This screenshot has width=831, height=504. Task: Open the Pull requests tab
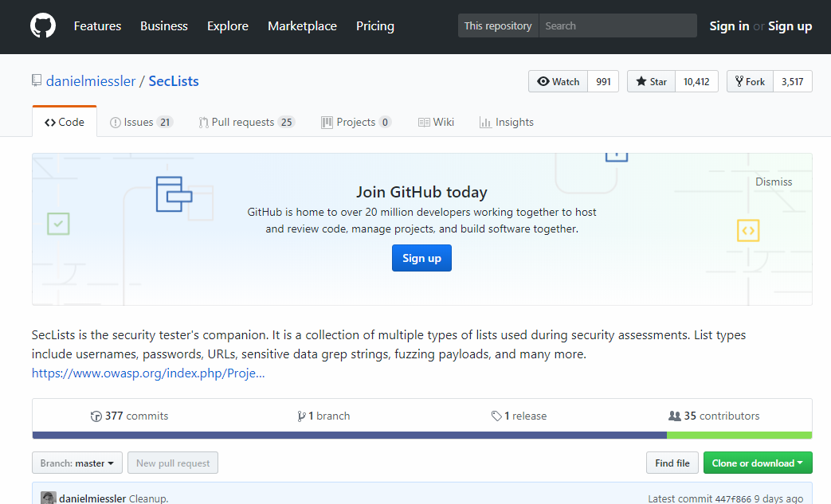pyautogui.click(x=247, y=122)
